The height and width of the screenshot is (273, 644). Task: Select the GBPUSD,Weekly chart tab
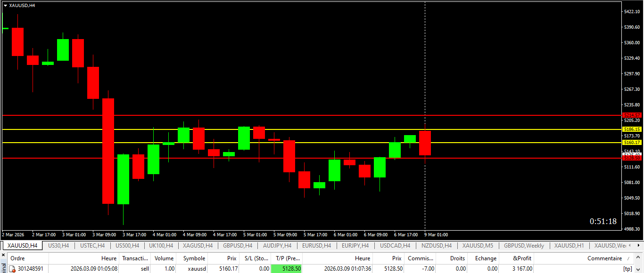tap(524, 245)
